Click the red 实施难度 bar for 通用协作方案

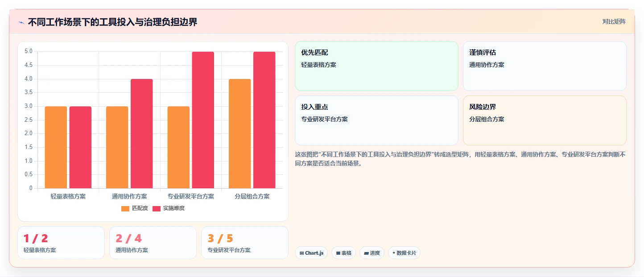(142, 134)
